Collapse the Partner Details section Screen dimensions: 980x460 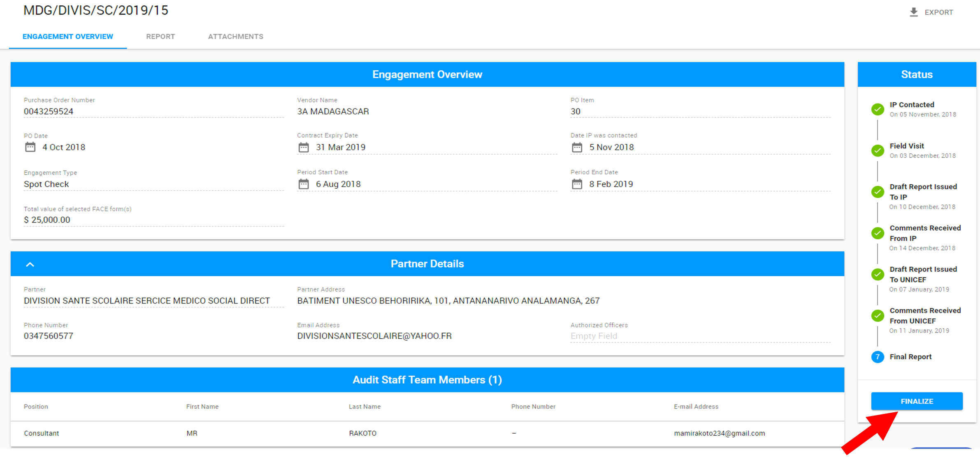(x=30, y=264)
